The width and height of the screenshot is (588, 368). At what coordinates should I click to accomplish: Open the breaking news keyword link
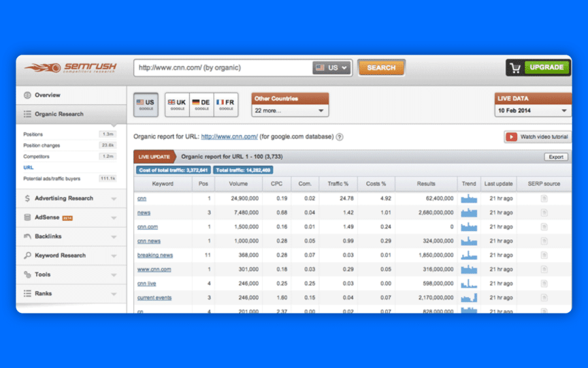click(x=155, y=256)
